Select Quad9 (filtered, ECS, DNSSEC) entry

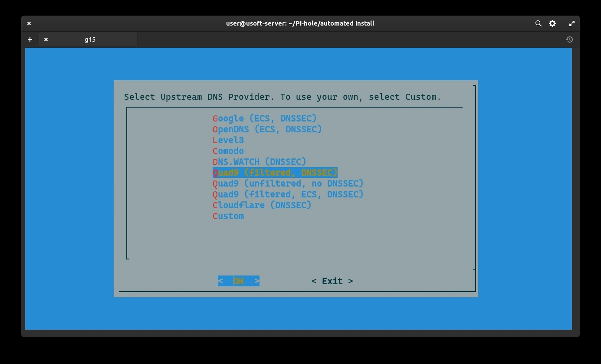click(288, 194)
